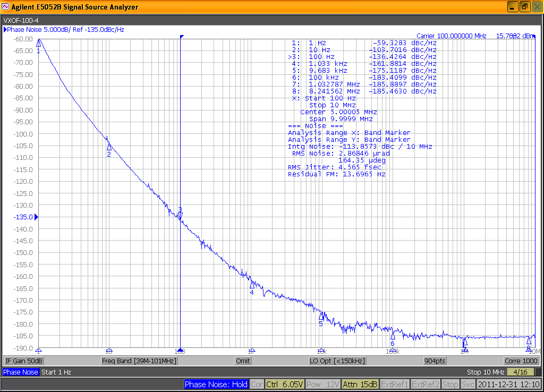Click the Attn 15dB indicator
This screenshot has height=392, width=544.
click(x=360, y=385)
